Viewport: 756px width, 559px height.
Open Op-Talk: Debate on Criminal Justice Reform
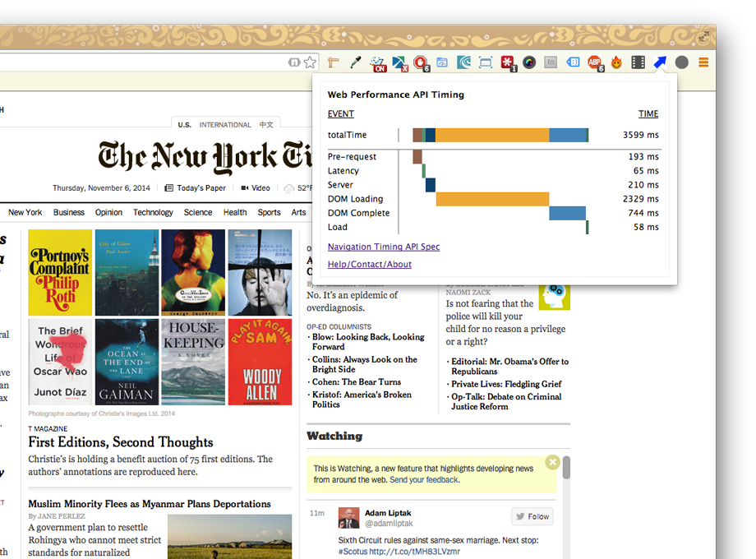[506, 401]
